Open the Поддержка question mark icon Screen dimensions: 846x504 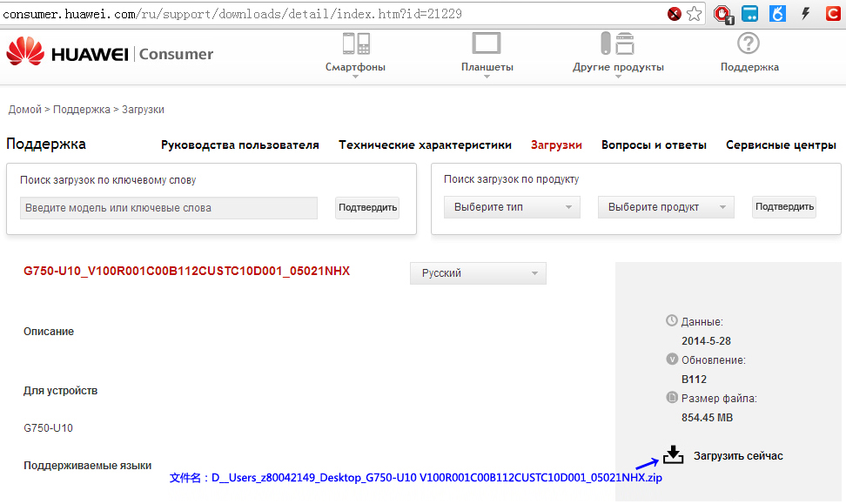pyautogui.click(x=749, y=44)
